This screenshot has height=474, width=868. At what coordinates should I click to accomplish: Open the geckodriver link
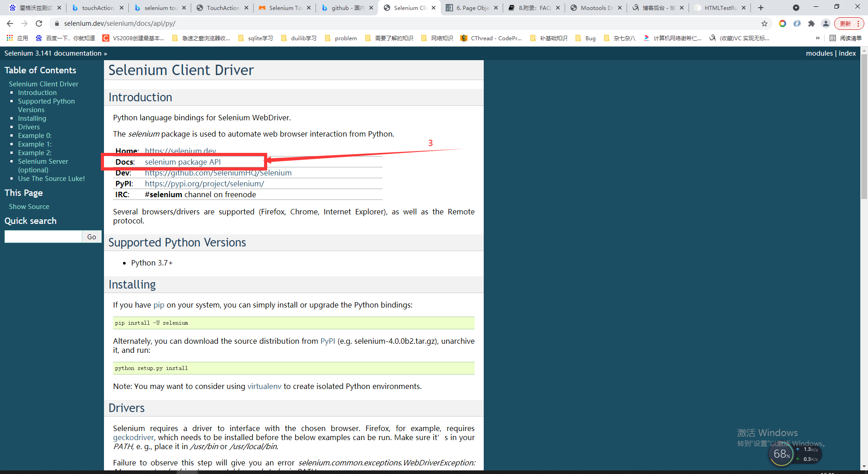click(133, 437)
